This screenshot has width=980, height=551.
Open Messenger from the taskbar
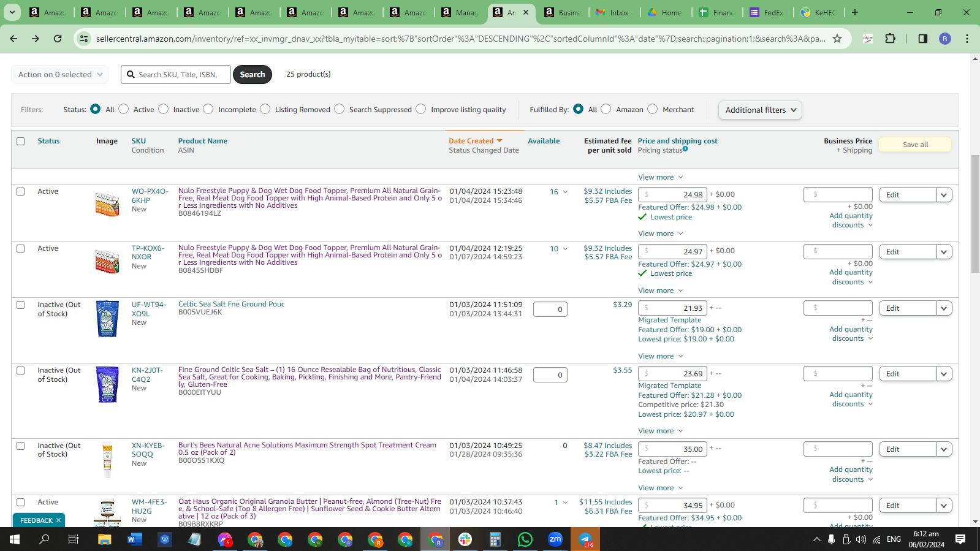point(225,539)
